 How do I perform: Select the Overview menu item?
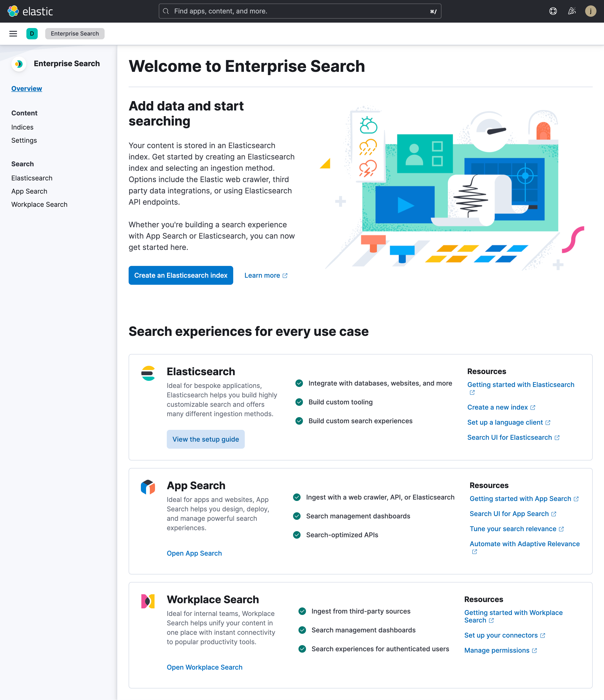point(26,89)
